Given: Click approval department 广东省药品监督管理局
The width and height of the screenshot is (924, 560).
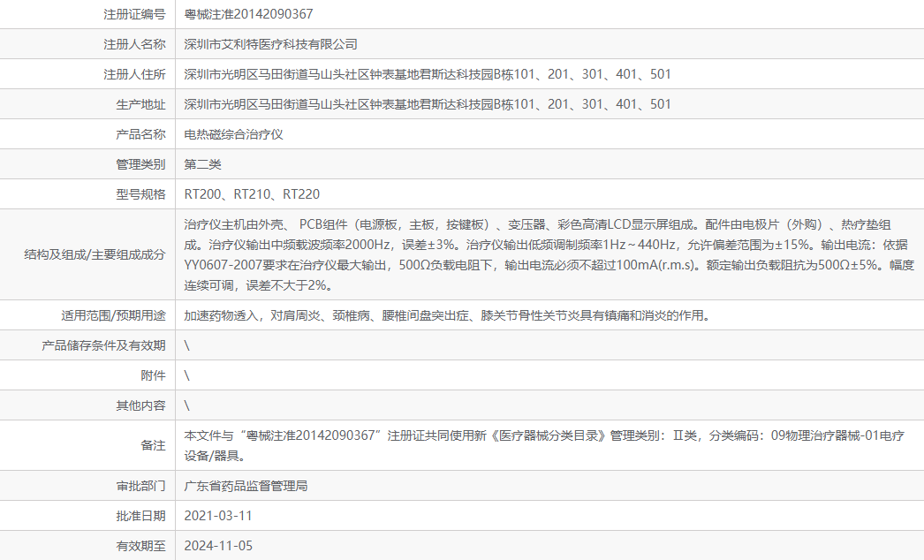Looking at the screenshot, I should tap(248, 485).
